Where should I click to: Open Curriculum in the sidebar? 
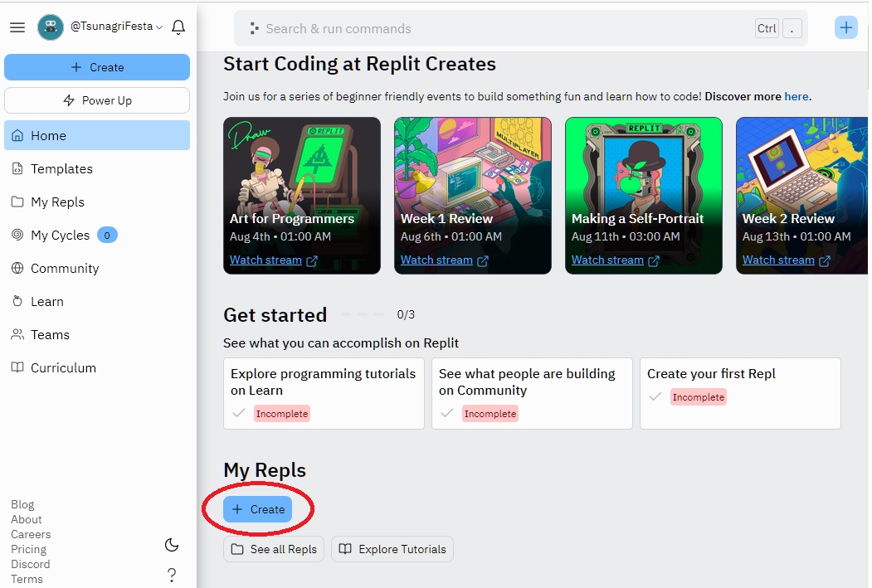coord(97,368)
